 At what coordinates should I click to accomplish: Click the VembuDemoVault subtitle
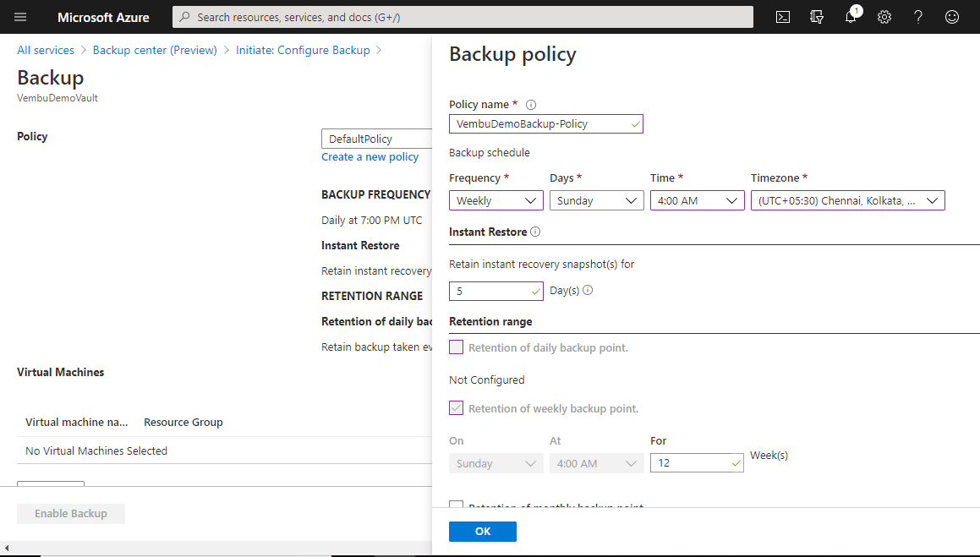coord(57,98)
